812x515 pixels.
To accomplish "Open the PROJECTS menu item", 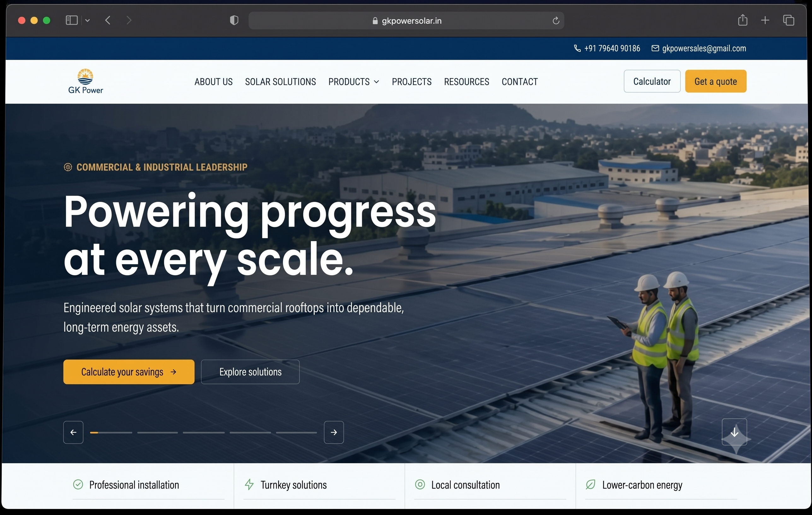I will click(x=411, y=82).
